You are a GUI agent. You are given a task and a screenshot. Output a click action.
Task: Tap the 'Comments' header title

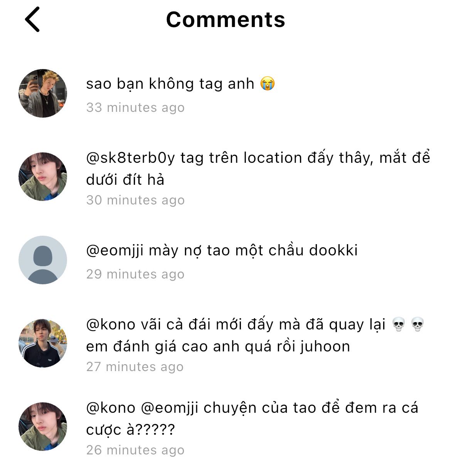pyautogui.click(x=225, y=20)
